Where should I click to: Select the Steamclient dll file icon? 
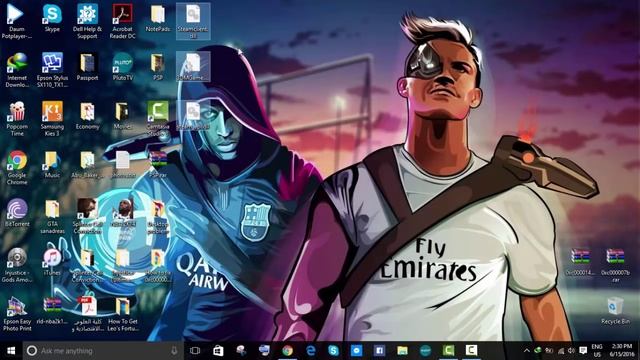(x=193, y=21)
